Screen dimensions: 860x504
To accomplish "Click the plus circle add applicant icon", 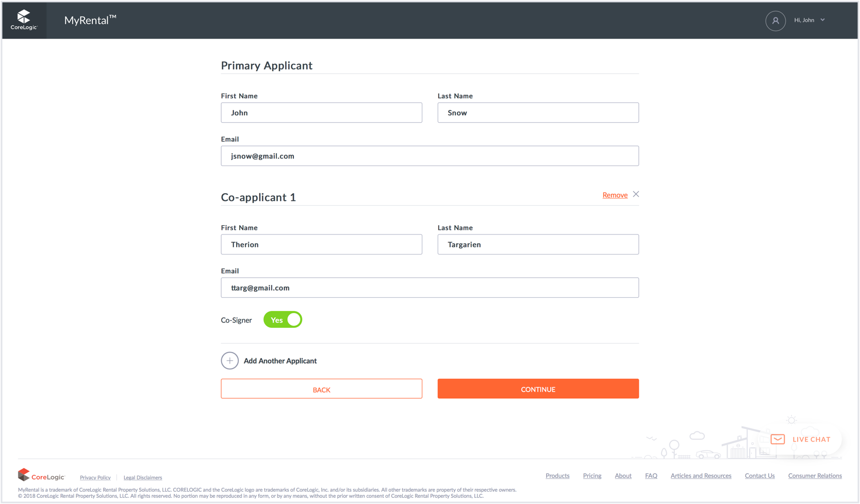I will pyautogui.click(x=229, y=361).
